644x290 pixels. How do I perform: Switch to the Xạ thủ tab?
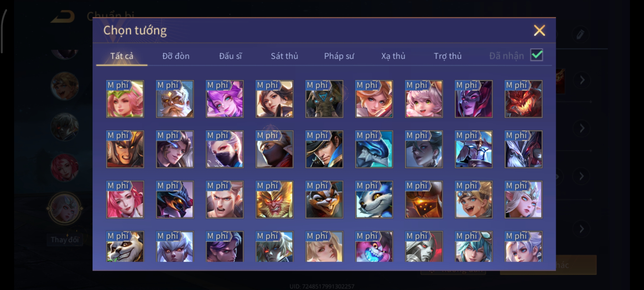pyautogui.click(x=393, y=56)
